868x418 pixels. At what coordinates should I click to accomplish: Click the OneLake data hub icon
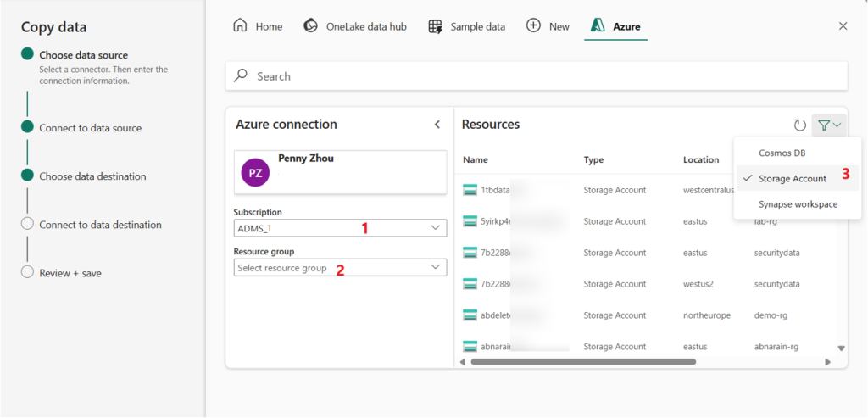[x=310, y=26]
